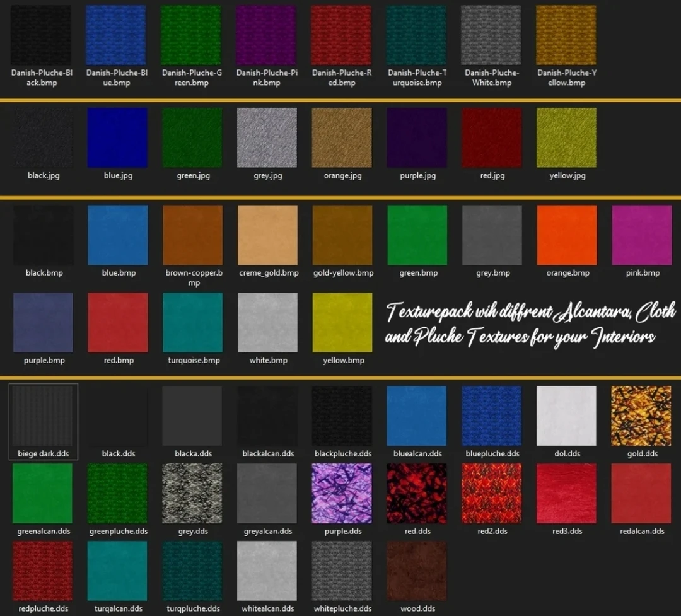Click the Danish-Pluche-Yellow.bmp thumbnail
This screenshot has height=616, width=681.
[566, 34]
